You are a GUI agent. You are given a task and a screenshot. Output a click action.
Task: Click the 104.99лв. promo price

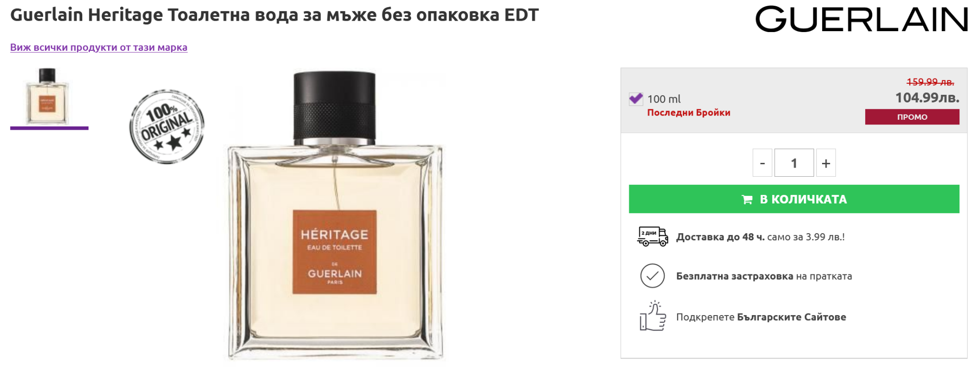click(927, 98)
